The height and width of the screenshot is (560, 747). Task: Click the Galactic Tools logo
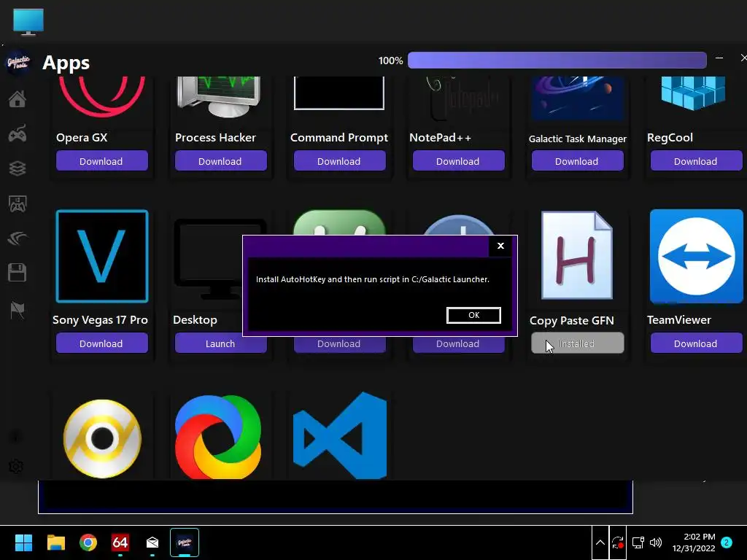18,62
